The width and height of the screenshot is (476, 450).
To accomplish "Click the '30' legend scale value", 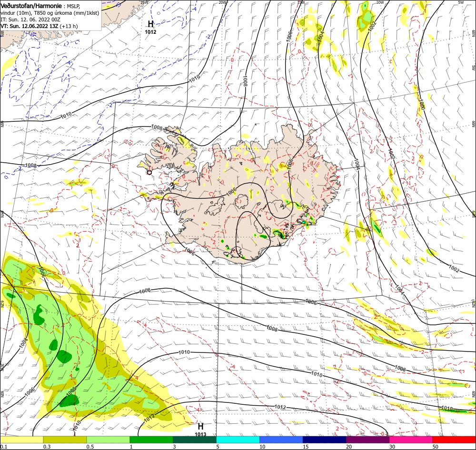I will click(392, 447).
